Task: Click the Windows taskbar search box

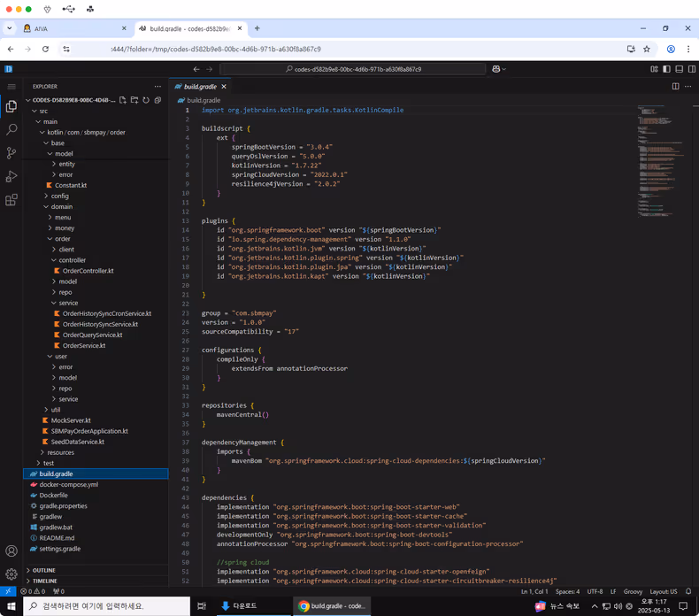Action: 106,606
